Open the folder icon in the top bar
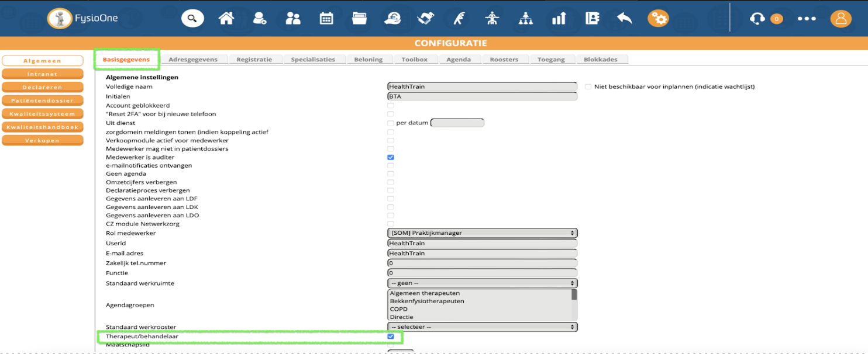Viewport: 868px width, 354px height. [359, 18]
